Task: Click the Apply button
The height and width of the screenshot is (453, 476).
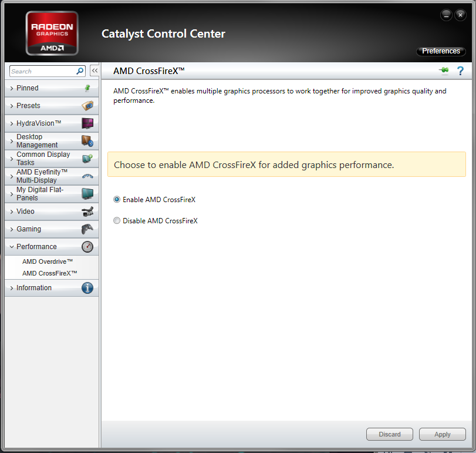Action: click(443, 434)
